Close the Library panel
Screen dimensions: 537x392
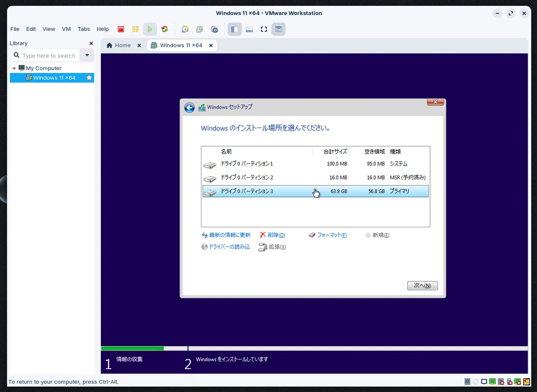click(91, 43)
